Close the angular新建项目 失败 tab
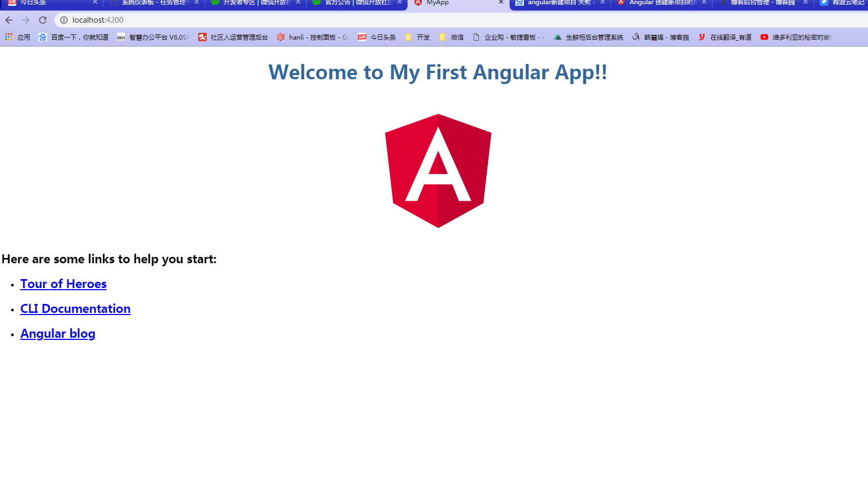The width and height of the screenshot is (868, 490). coord(603,3)
